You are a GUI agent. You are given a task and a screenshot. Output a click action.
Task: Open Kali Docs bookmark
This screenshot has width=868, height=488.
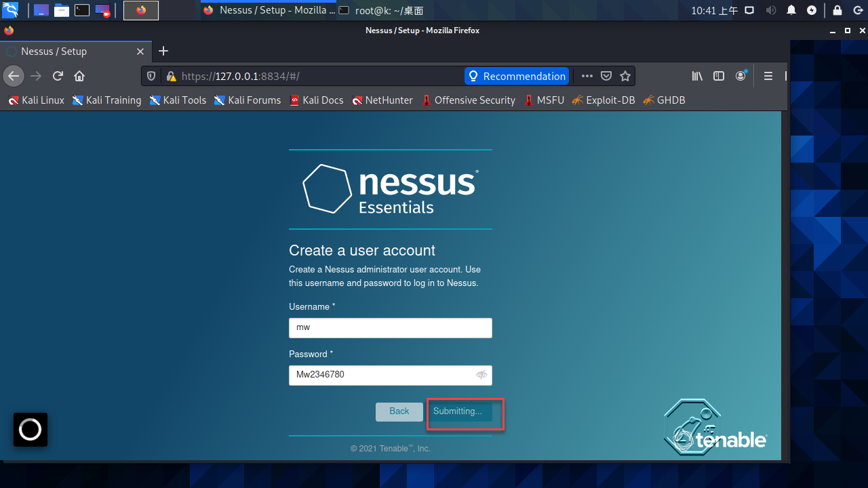pyautogui.click(x=317, y=100)
